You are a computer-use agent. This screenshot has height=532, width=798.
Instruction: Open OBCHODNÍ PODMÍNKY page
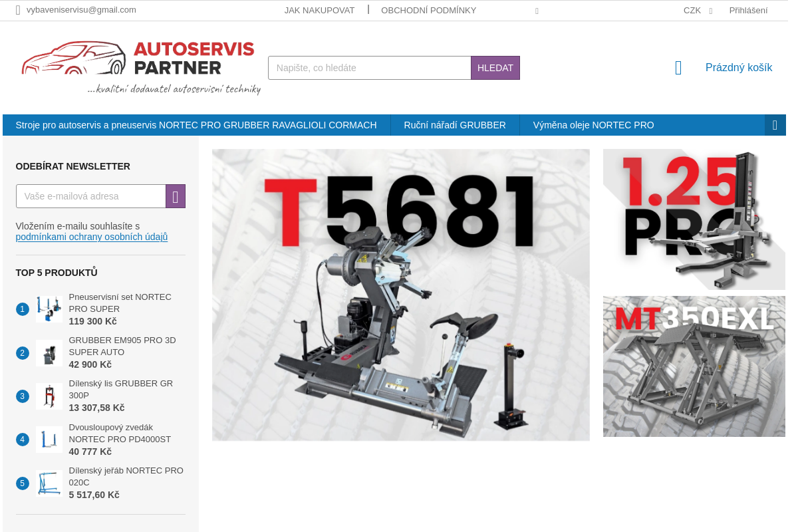[x=428, y=11]
